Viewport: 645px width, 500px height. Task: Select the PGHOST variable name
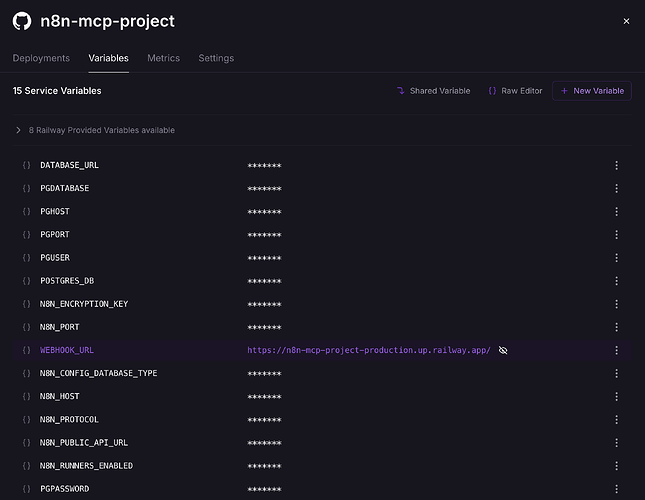[x=55, y=211]
